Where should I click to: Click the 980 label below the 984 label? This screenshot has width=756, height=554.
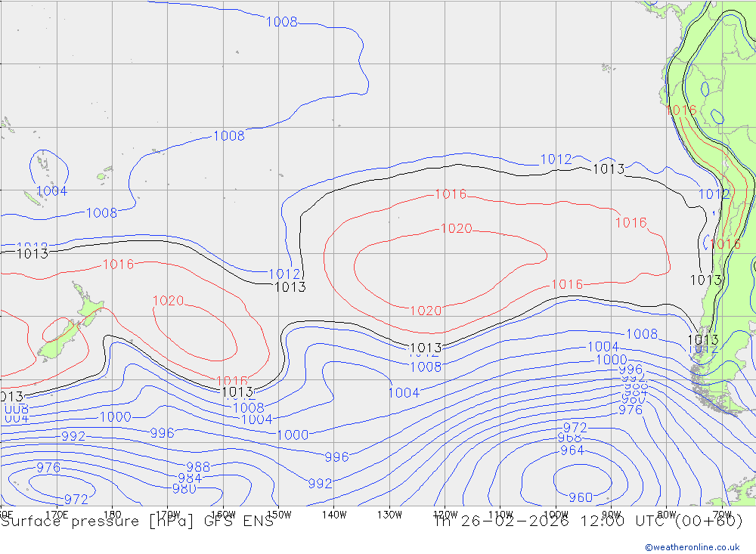click(184, 489)
